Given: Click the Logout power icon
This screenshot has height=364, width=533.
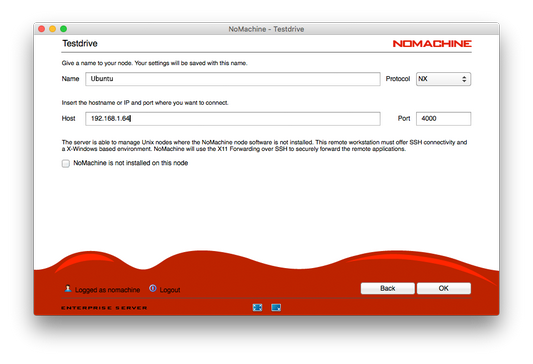Looking at the screenshot, I should click(x=153, y=288).
